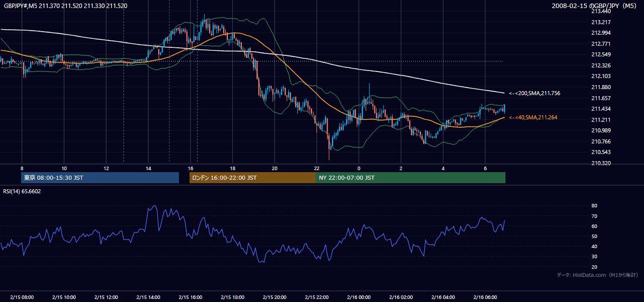Click the 2/15 14:00 date label
This screenshot has height=302, width=644.
pyautogui.click(x=148, y=297)
